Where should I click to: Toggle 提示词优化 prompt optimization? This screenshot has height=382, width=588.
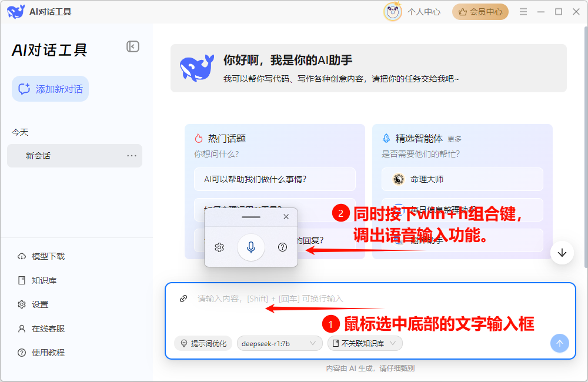[203, 343]
